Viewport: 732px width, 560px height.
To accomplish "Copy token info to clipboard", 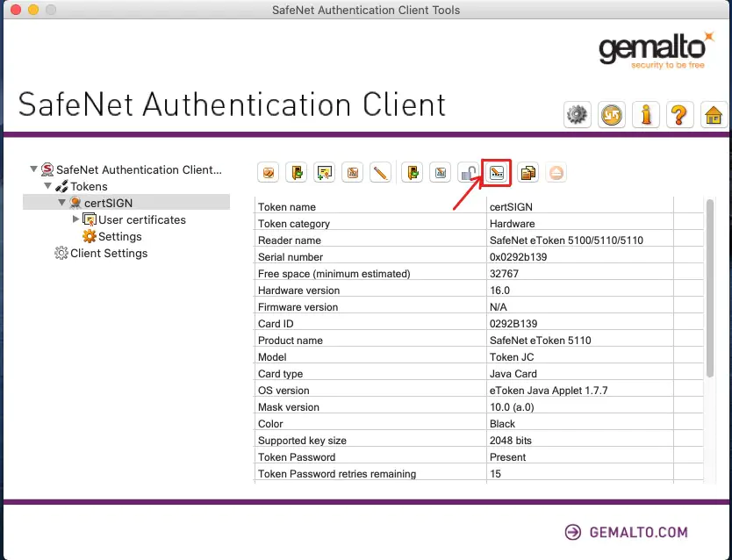I will click(x=527, y=173).
